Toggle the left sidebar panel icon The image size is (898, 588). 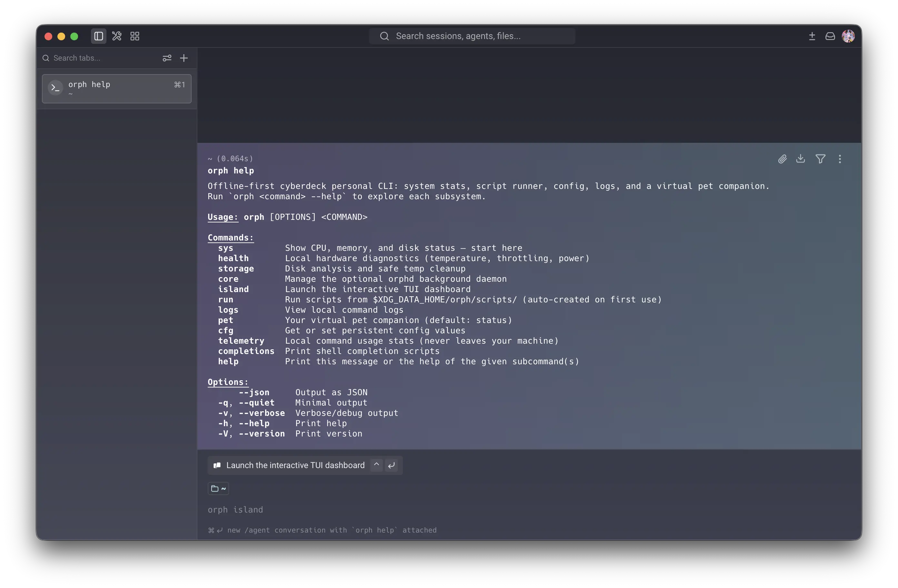tap(98, 36)
